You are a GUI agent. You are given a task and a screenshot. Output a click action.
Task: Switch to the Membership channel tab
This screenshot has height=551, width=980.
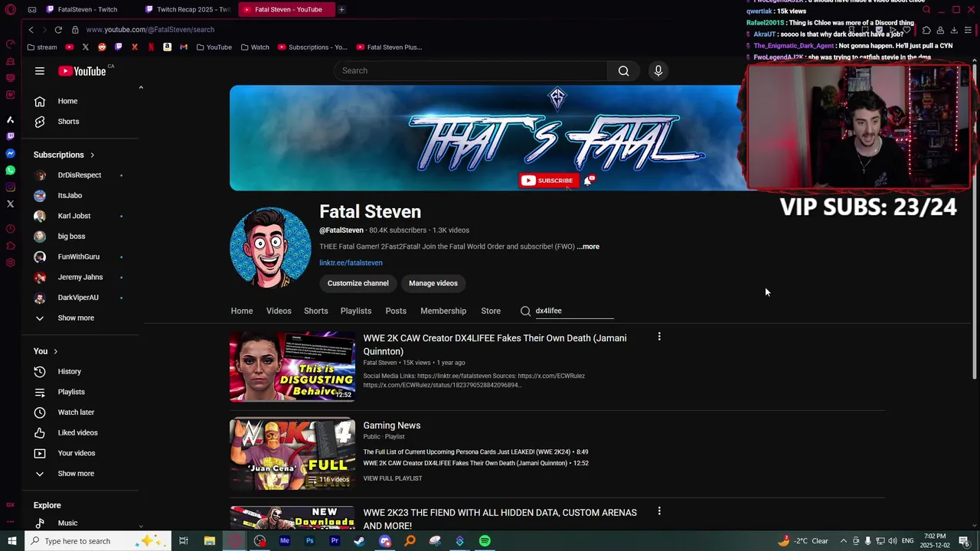pos(443,311)
